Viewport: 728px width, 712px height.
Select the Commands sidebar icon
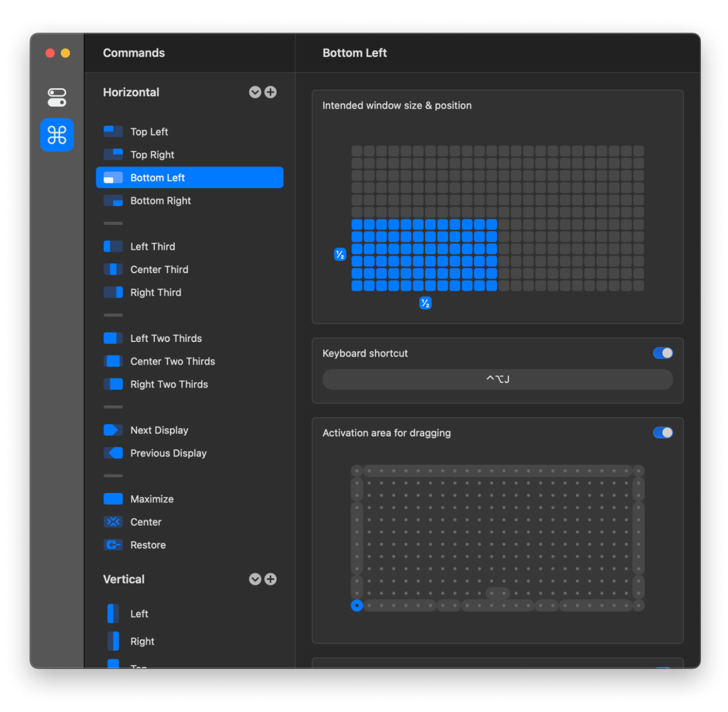coord(57,135)
